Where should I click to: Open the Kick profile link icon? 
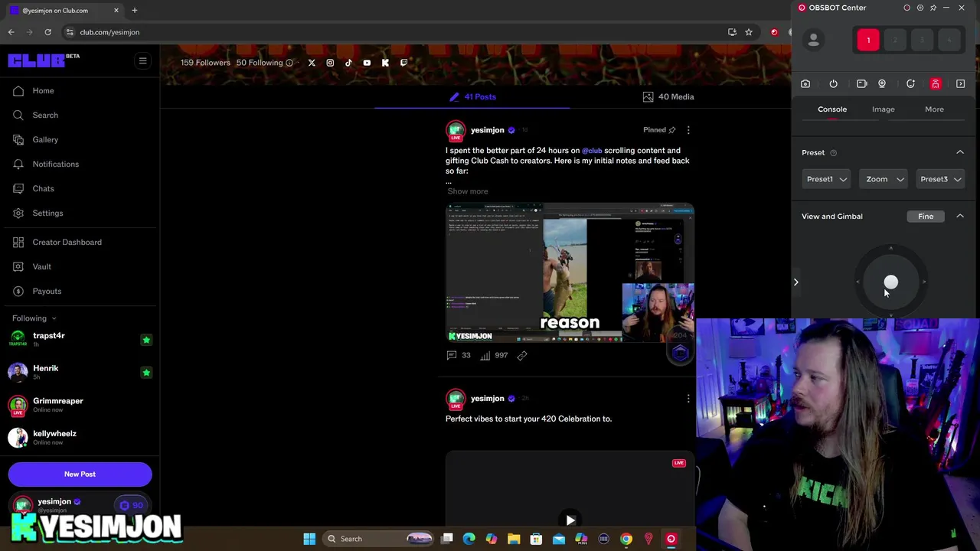(385, 63)
